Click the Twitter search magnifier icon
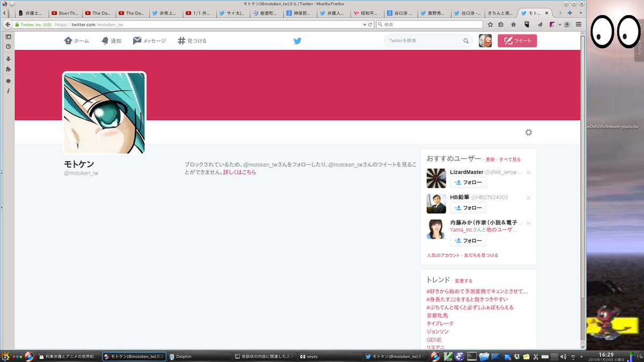The image size is (644, 362). click(x=466, y=41)
